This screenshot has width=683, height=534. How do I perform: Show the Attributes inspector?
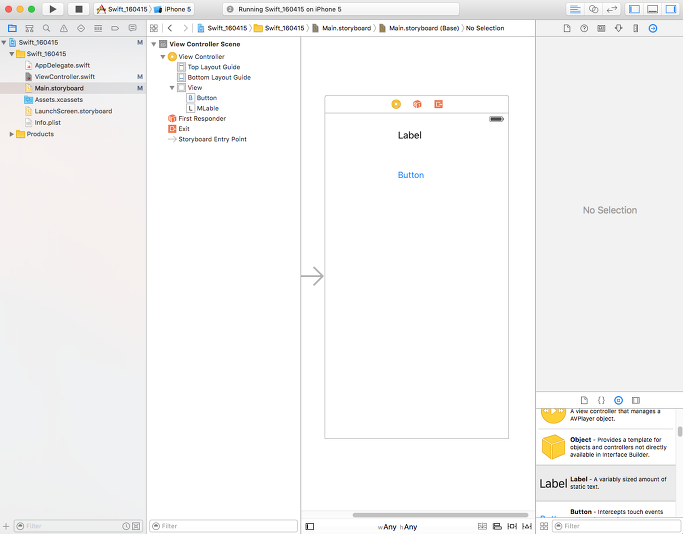(x=619, y=28)
